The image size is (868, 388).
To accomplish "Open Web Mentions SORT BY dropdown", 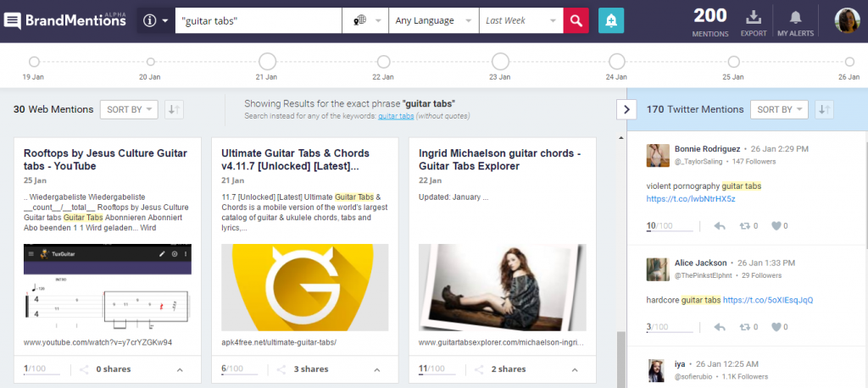I will (x=129, y=109).
